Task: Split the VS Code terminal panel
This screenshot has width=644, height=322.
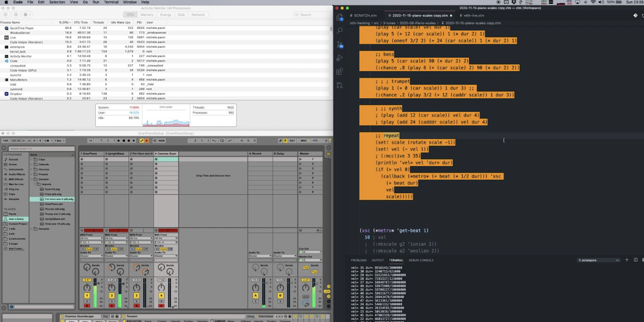Action: click(x=636, y=260)
